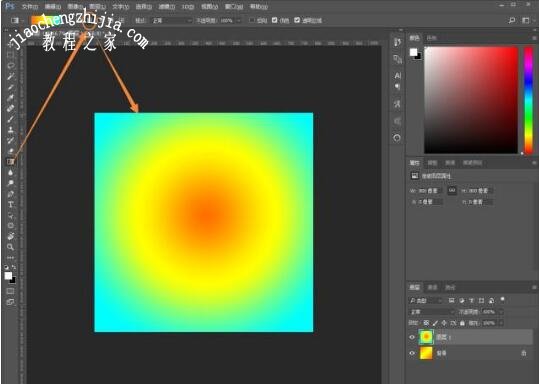Image resolution: width=539 pixels, height=384 pixels.
Task: Hide the Background layer via eye icon
Action: point(412,353)
